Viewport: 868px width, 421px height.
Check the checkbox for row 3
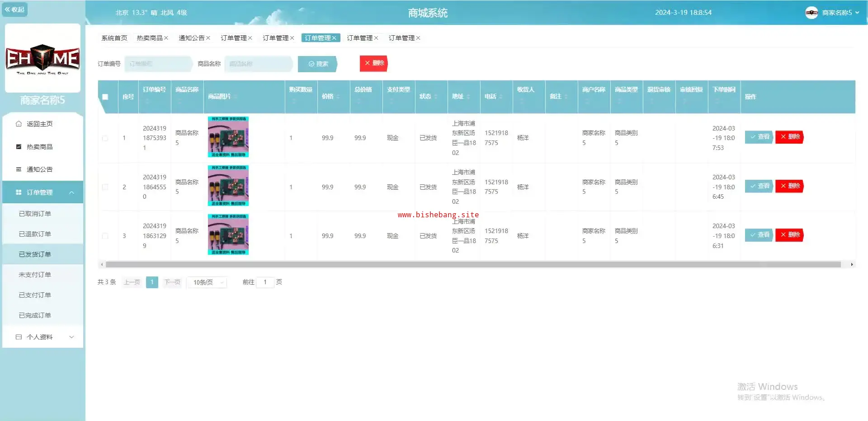click(x=105, y=236)
